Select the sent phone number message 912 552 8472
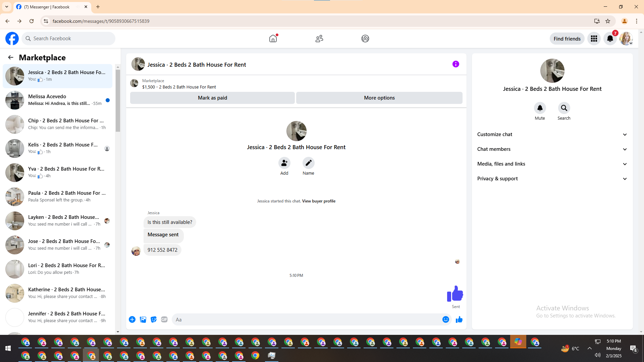 click(162, 250)
